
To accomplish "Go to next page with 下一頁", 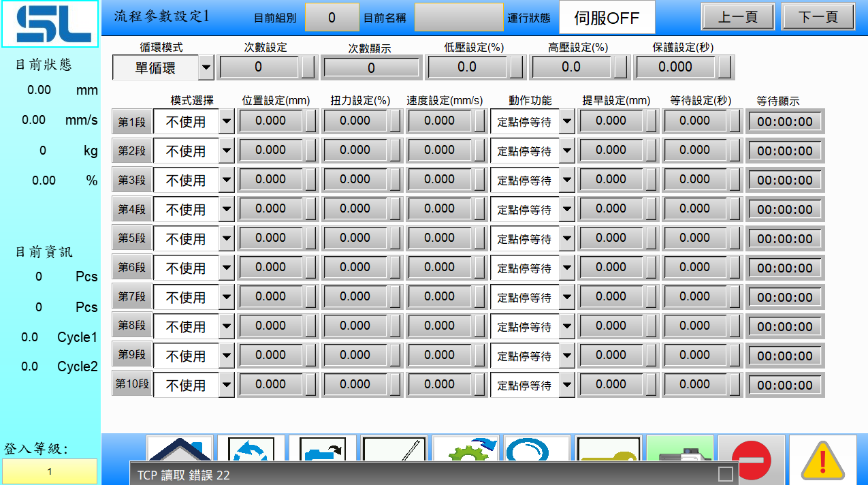I will coord(818,17).
